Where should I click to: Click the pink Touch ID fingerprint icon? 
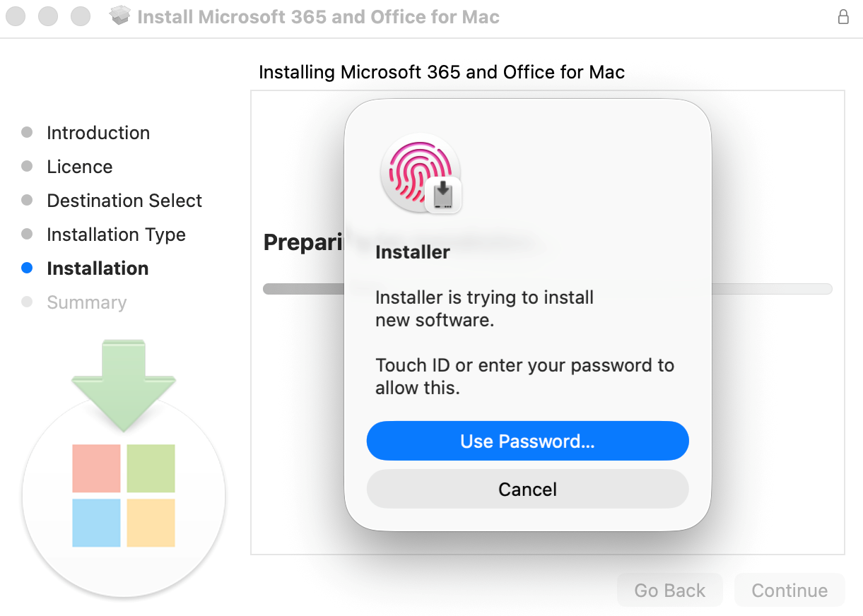click(416, 171)
